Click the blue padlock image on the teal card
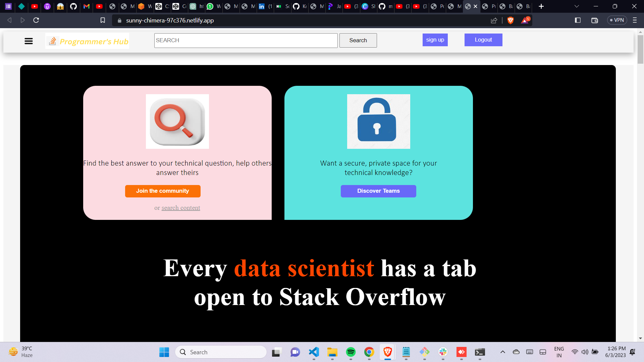The width and height of the screenshot is (644, 362). 379,121
